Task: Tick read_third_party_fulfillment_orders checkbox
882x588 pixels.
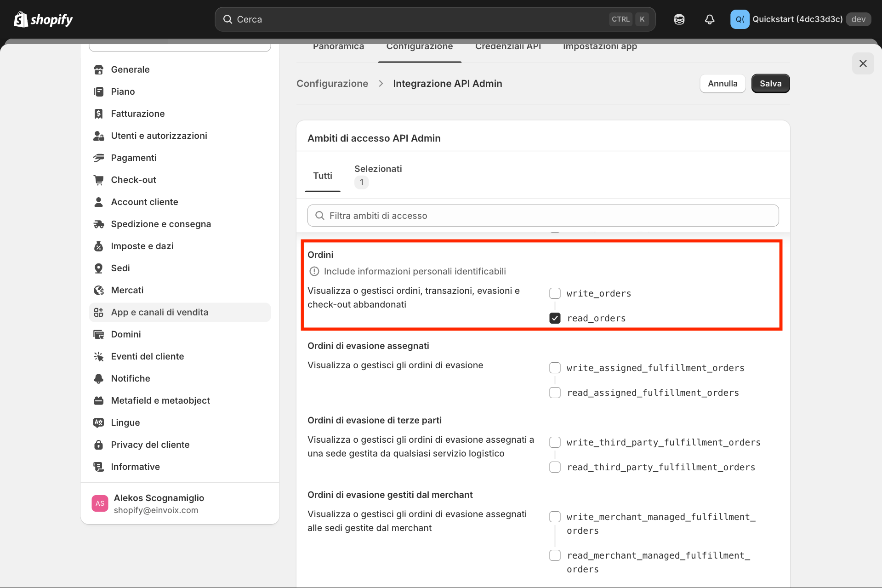Action: (x=555, y=467)
